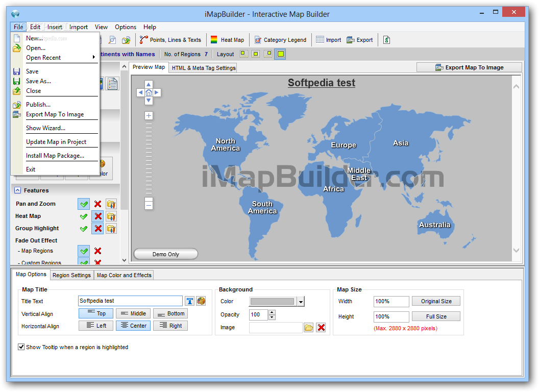
Task: Click the title font style T icon
Action: coord(190,301)
